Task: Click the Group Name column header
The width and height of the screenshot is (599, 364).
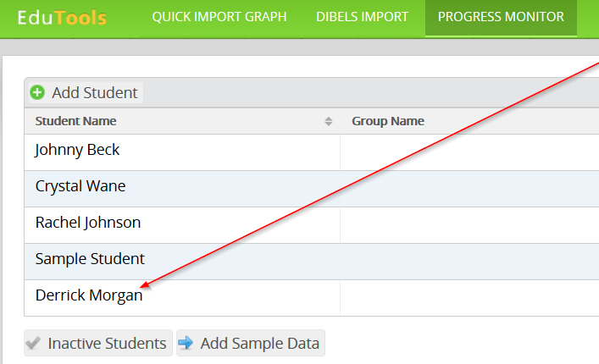Action: click(x=388, y=121)
